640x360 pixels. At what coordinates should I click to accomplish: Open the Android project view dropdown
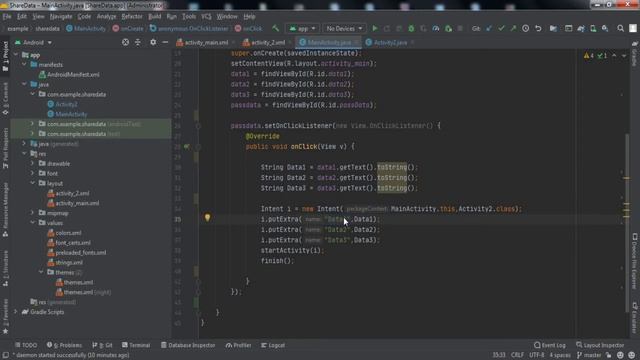click(x=33, y=42)
